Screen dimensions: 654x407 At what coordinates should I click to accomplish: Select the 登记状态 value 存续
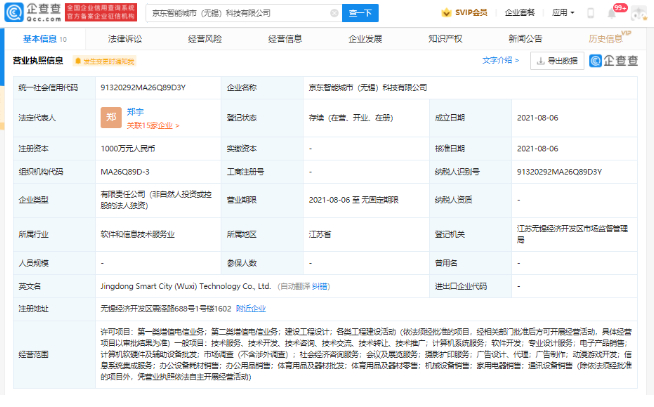[351, 118]
